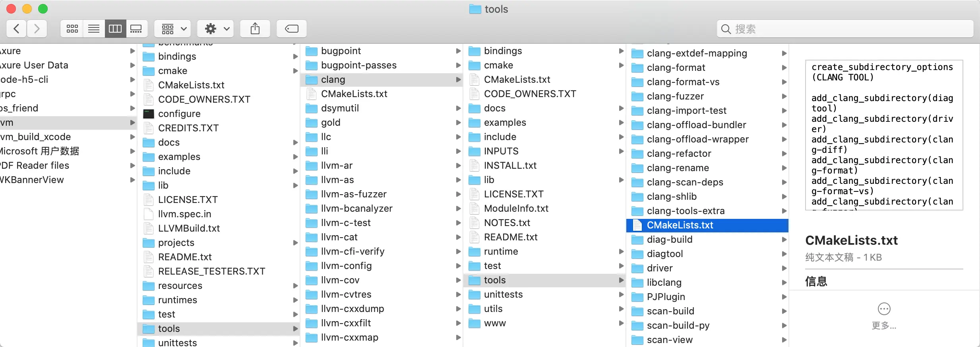Click the 信息 info heading
980x347 pixels.
pos(816,281)
